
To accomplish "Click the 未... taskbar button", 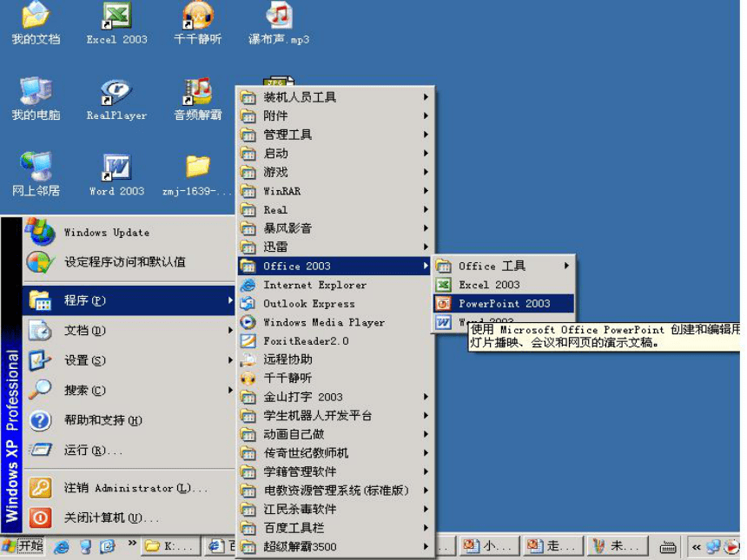I will 618,546.
